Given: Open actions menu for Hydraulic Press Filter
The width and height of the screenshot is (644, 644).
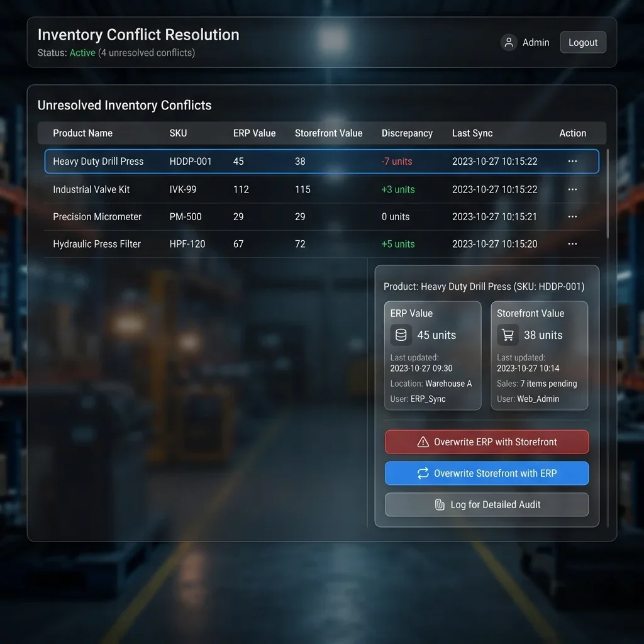Looking at the screenshot, I should click(572, 244).
